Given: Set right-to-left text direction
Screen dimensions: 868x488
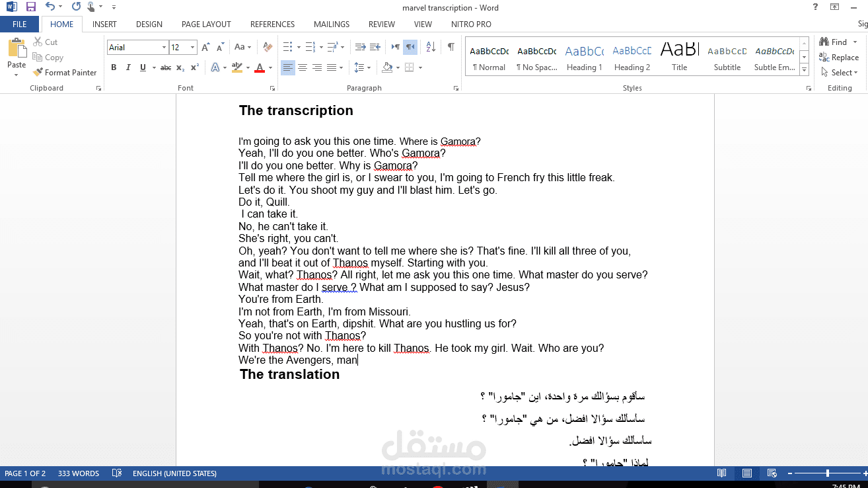Looking at the screenshot, I should click(x=410, y=48).
